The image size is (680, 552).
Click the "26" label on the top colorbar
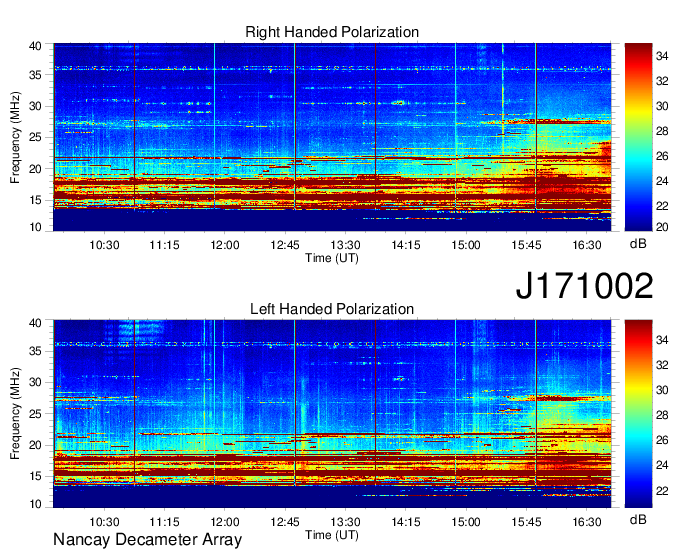(x=662, y=156)
